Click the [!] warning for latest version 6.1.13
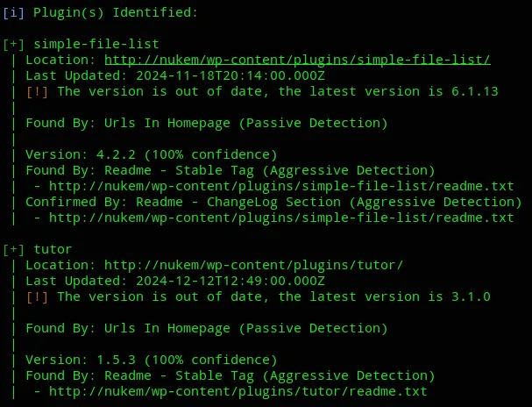532x407 pixels. (37, 91)
